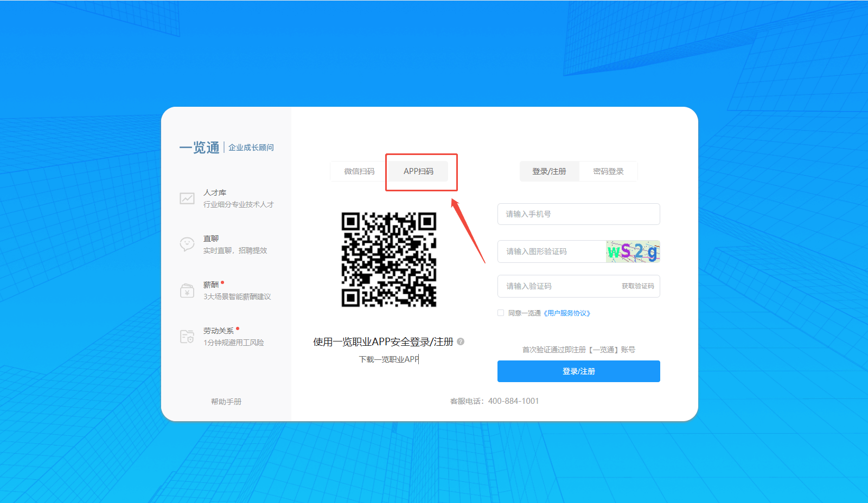The height and width of the screenshot is (503, 868).
Task: Click the 劳动关系 folder icon
Action: point(187,337)
